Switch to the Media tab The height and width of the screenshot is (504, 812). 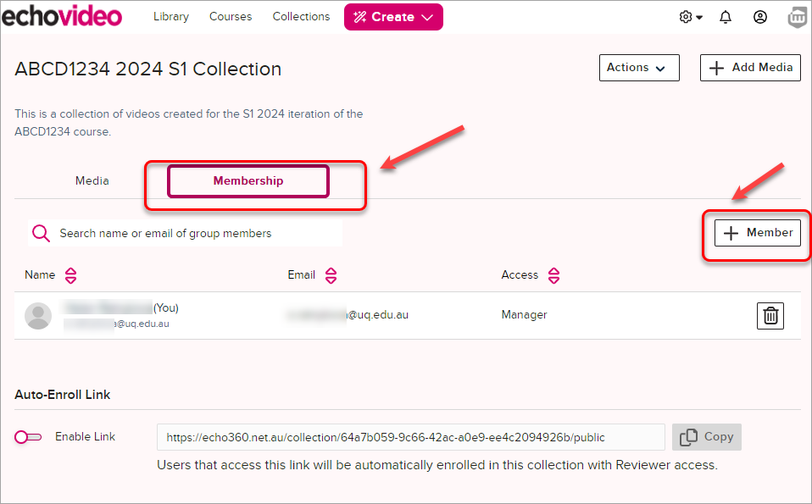pyautogui.click(x=92, y=181)
